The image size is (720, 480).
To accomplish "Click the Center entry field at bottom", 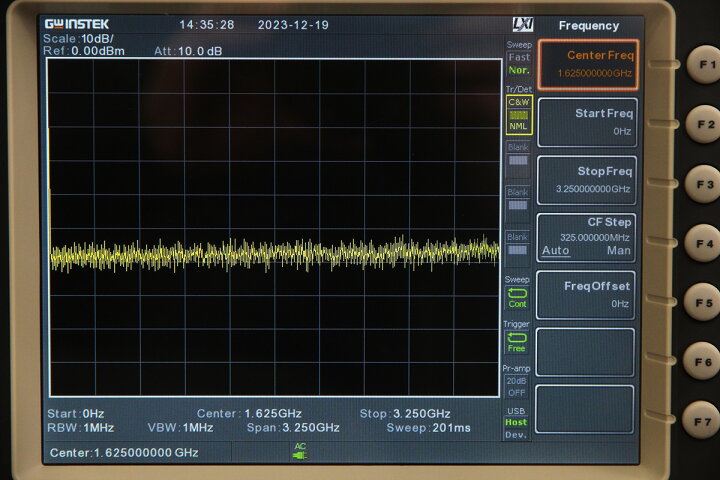I will click(x=124, y=453).
